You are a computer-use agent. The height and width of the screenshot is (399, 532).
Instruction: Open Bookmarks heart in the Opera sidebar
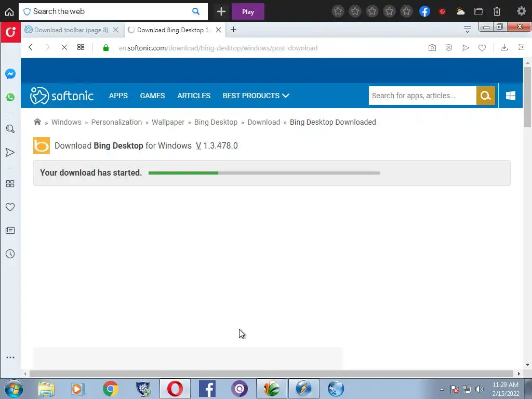point(10,207)
